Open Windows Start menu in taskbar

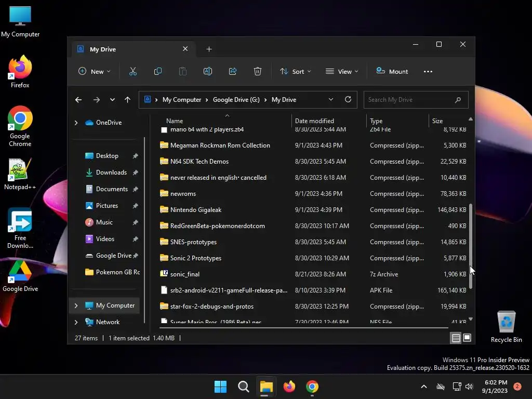click(x=220, y=387)
